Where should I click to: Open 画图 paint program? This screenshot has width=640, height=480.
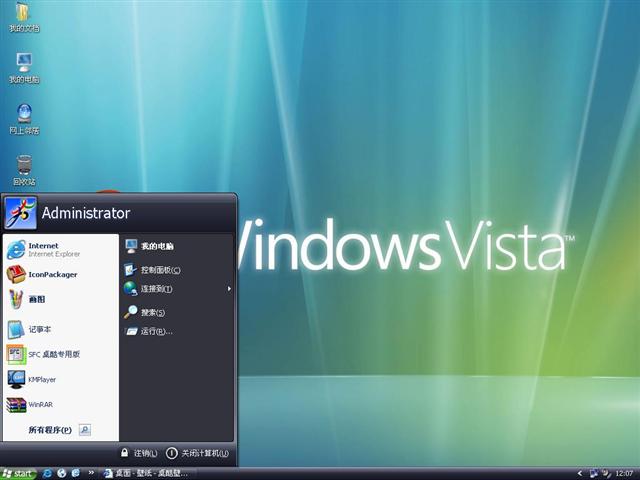(60, 299)
